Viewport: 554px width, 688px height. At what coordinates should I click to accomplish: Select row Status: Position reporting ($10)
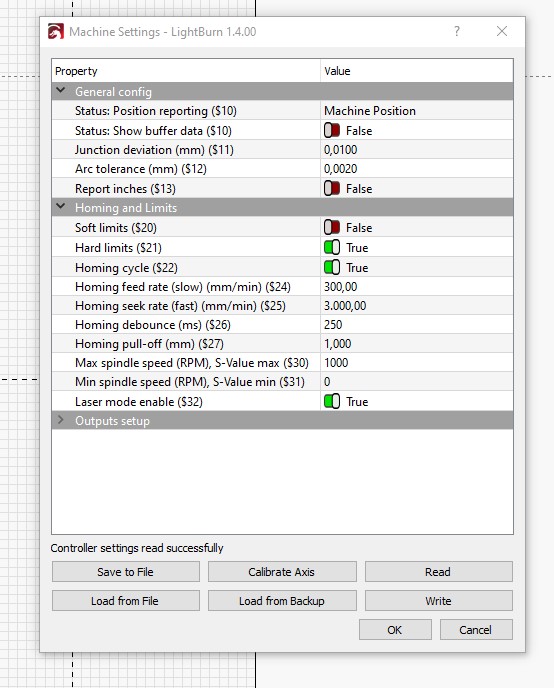tap(282, 111)
